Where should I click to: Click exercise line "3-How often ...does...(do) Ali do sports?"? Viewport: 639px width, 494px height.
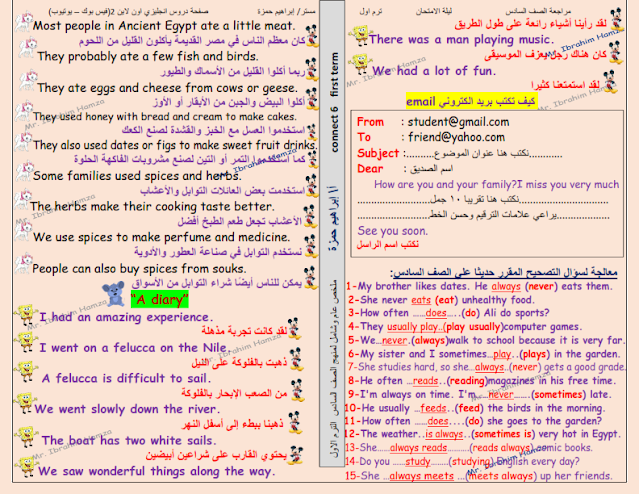point(449,313)
